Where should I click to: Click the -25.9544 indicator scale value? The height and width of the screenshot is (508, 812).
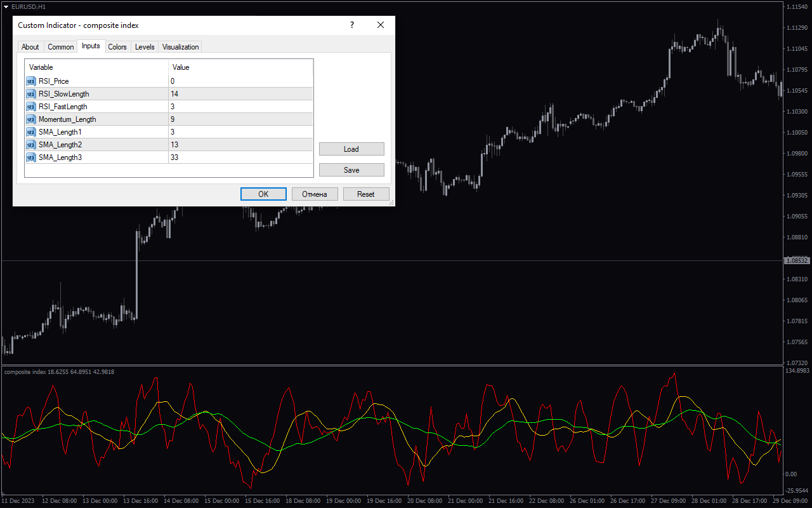(797, 491)
